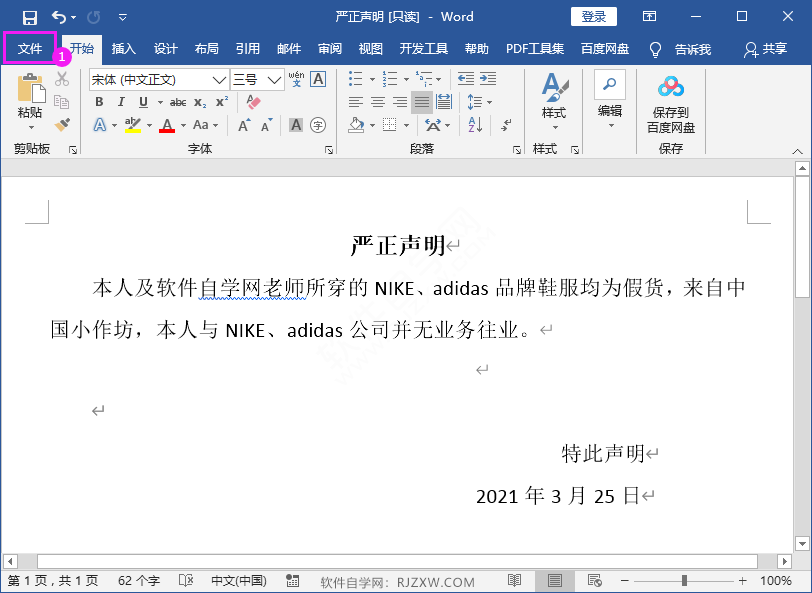812x593 pixels.
Task: Toggle italic formatting
Action: click(x=121, y=102)
